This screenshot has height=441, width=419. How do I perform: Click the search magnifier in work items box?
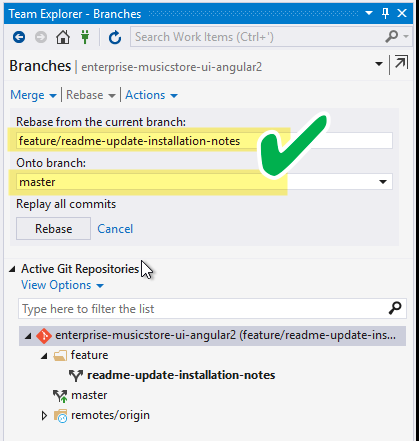[392, 36]
